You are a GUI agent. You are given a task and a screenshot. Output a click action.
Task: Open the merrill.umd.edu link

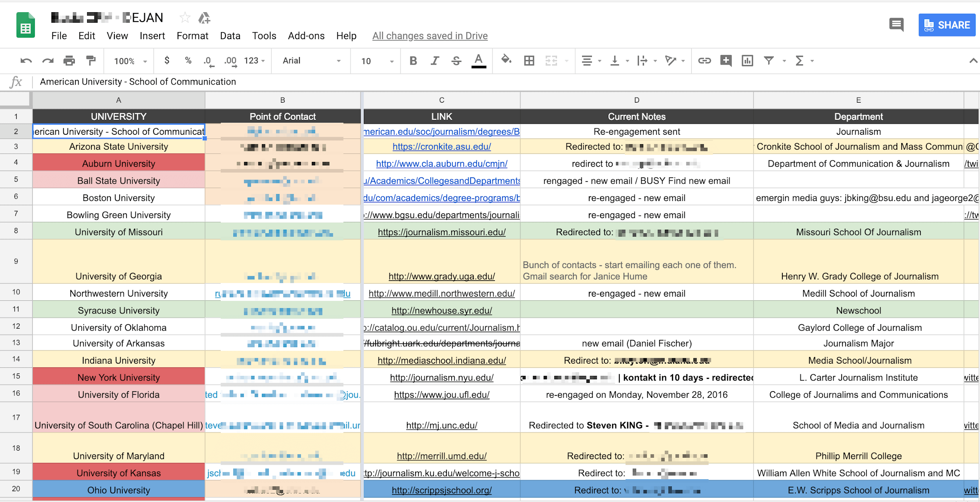[442, 456]
